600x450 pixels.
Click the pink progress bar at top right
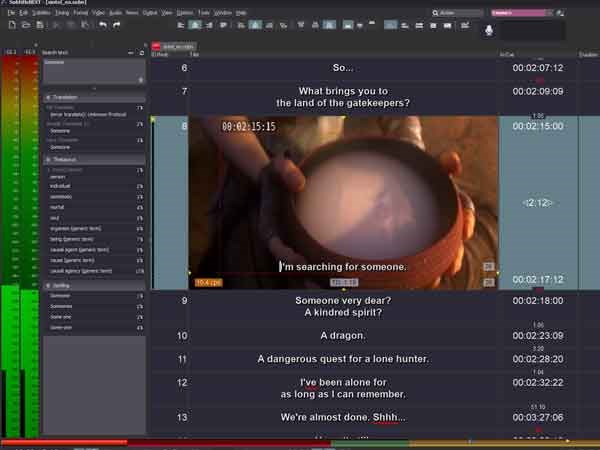(522, 13)
